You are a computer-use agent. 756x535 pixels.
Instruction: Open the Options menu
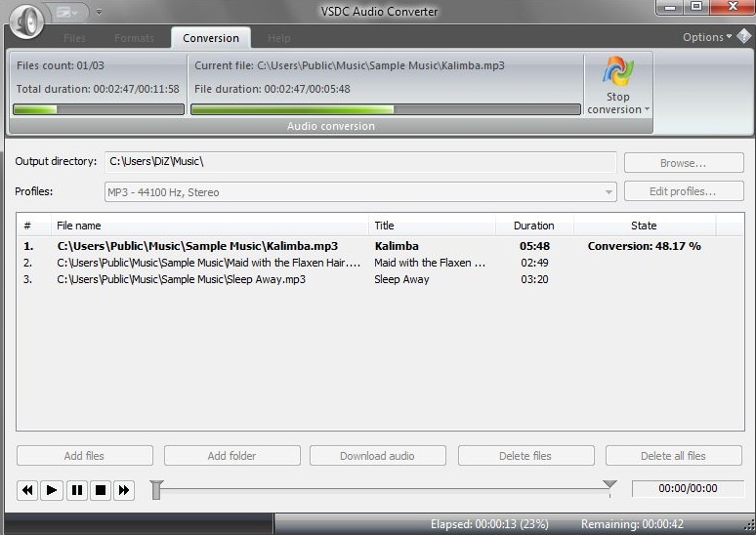tap(707, 37)
